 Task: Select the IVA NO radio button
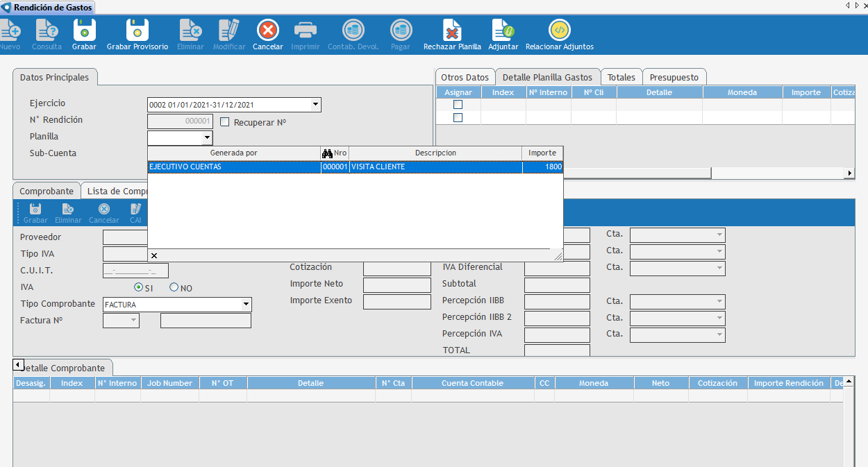point(174,287)
